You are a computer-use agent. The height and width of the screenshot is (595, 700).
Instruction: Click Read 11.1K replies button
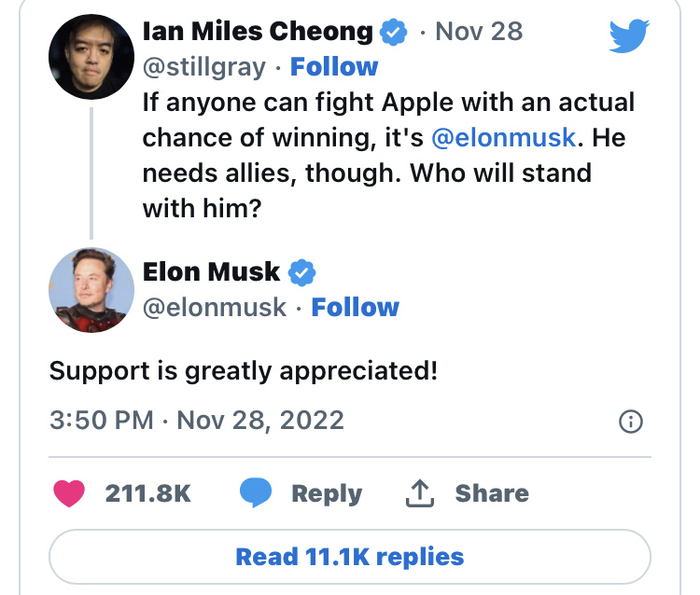(x=350, y=556)
